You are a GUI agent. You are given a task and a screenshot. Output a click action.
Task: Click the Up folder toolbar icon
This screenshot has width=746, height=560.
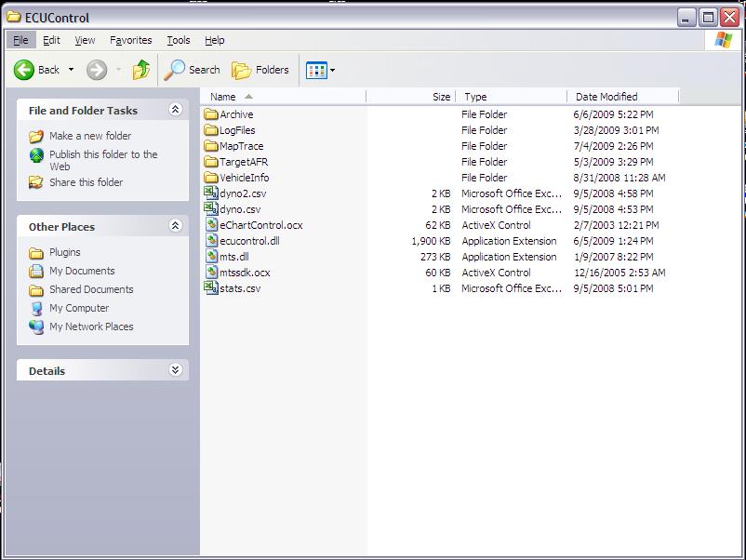(x=141, y=70)
